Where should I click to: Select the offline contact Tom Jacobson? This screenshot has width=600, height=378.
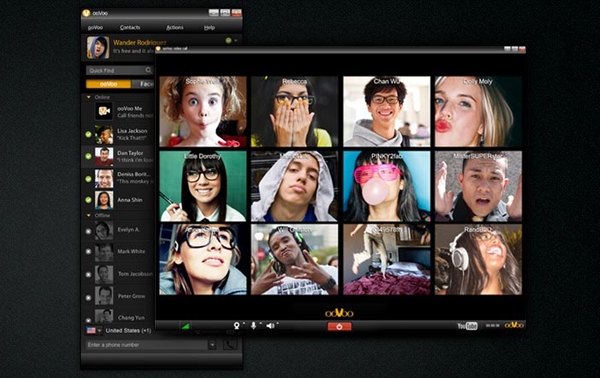(x=118, y=274)
